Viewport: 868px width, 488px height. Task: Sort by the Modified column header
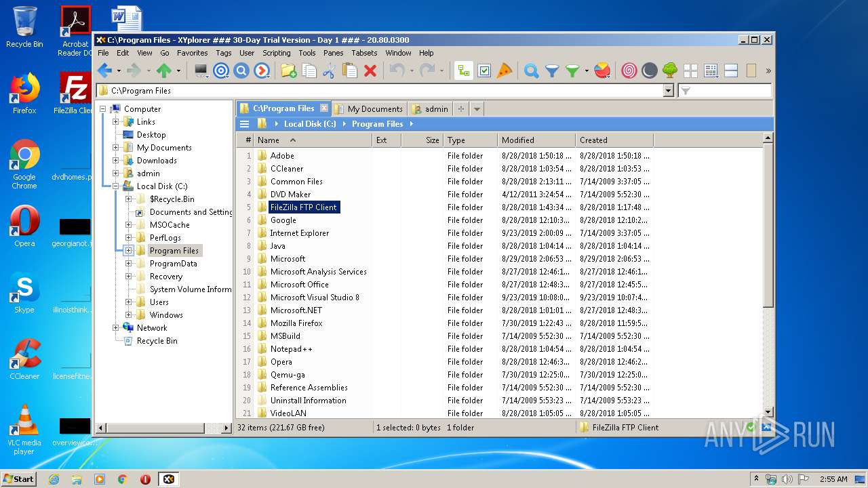pos(536,140)
